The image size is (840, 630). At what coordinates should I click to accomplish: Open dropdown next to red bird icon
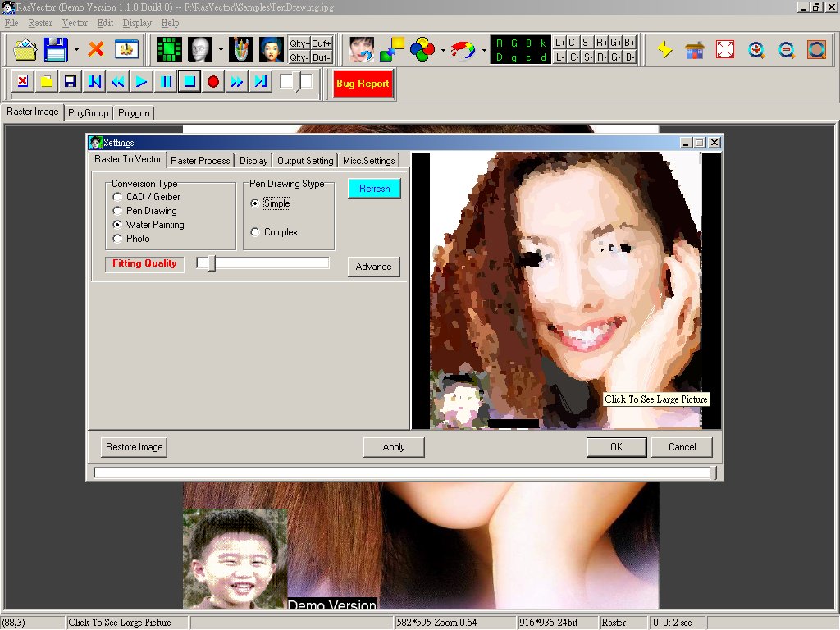pyautogui.click(x=484, y=50)
